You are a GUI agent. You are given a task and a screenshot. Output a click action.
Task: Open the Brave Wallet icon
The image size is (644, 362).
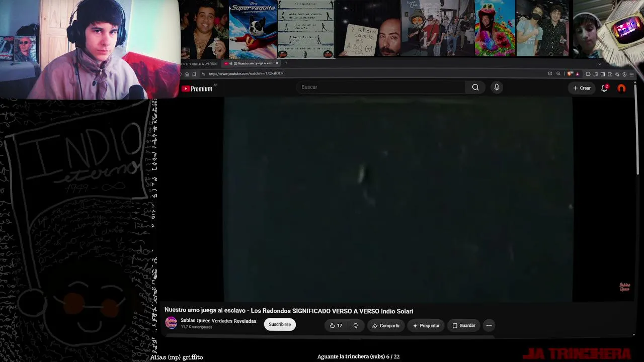tap(610, 74)
